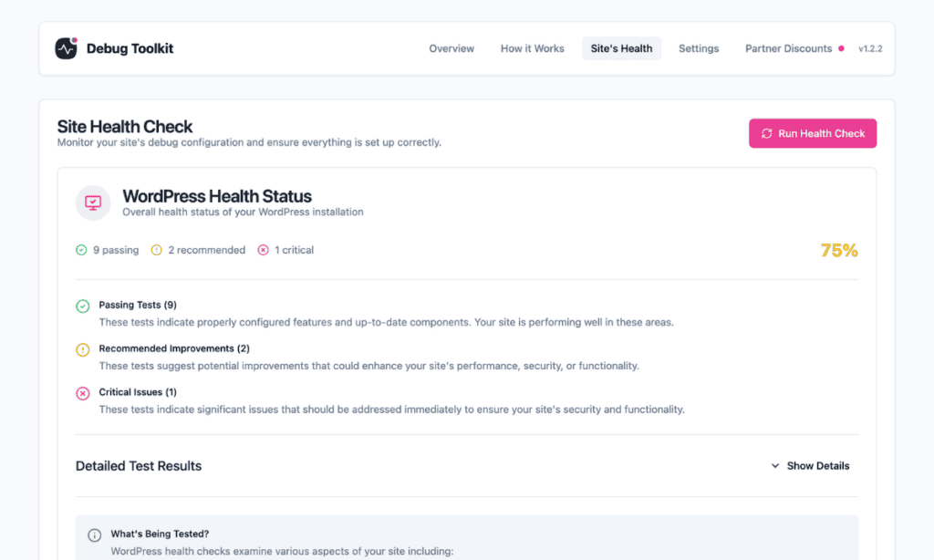Run the health check with the pink button
Viewport: 934px width, 560px height.
click(x=813, y=133)
